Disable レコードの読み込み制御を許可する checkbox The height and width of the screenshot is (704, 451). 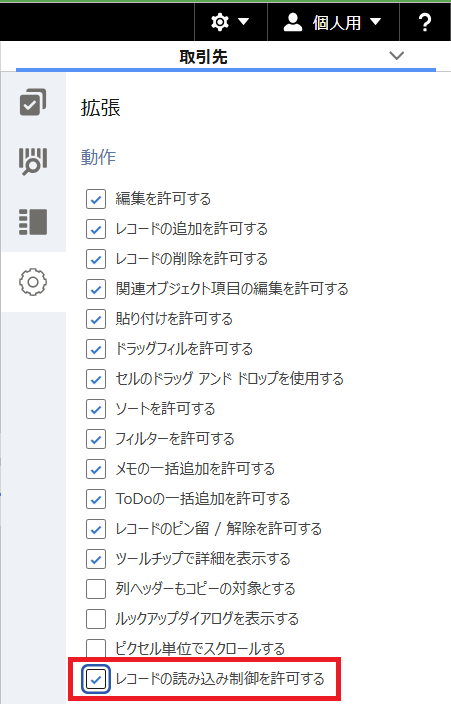(x=96, y=679)
